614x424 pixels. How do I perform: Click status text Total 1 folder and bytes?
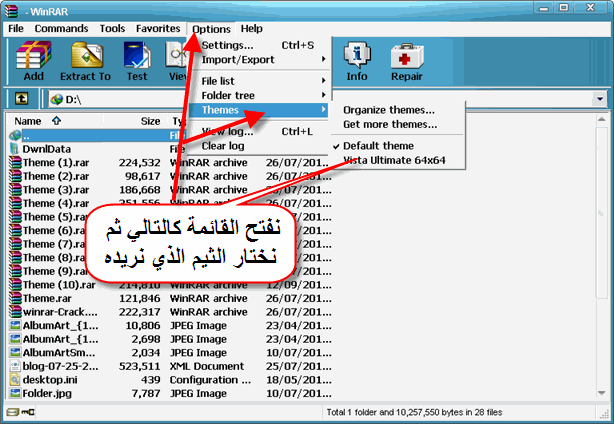point(414,412)
